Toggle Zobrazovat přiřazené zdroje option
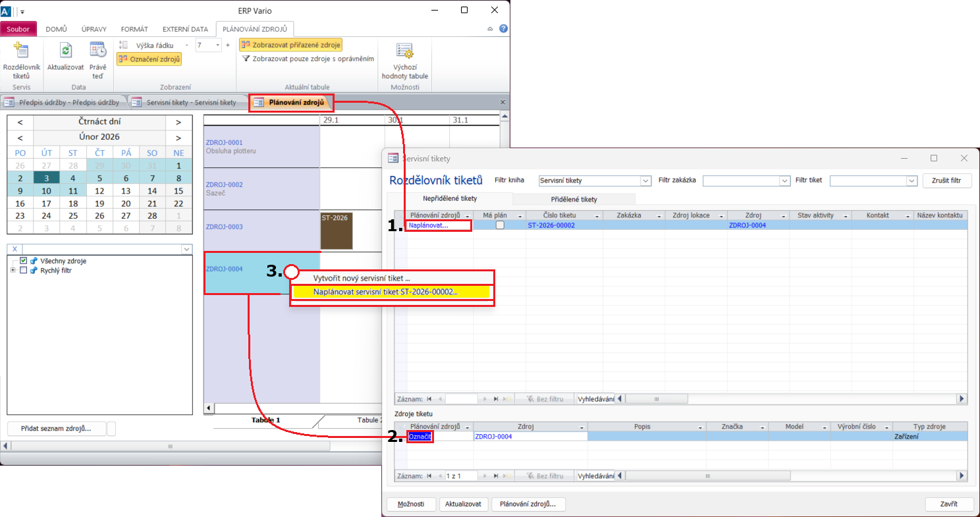Viewport: 980px width, 517px height. (x=290, y=45)
